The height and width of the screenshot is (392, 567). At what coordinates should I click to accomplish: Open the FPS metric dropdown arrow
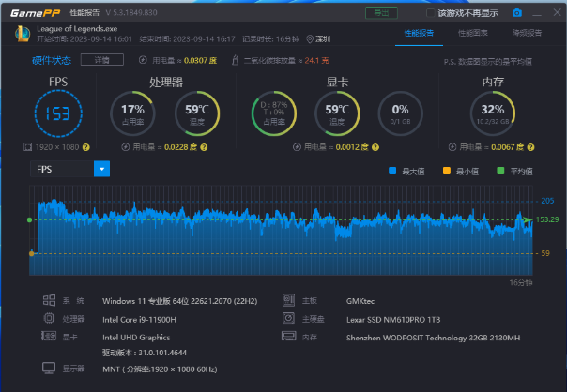click(101, 169)
